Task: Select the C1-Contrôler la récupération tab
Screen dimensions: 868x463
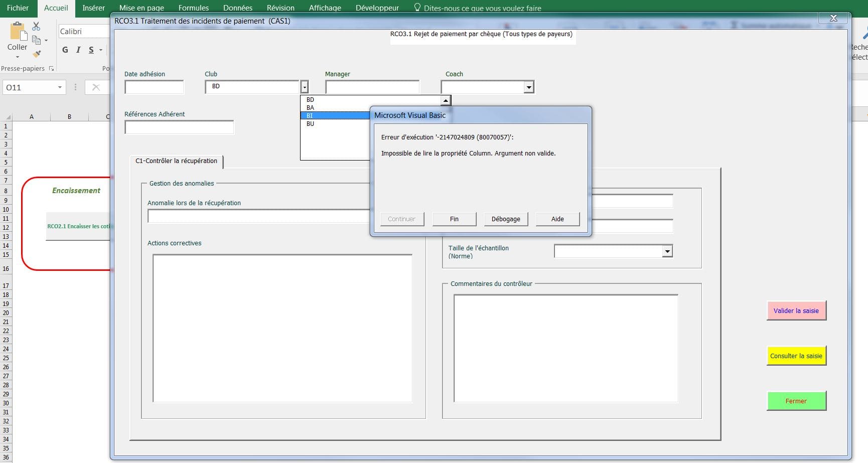Action: pyautogui.click(x=176, y=161)
